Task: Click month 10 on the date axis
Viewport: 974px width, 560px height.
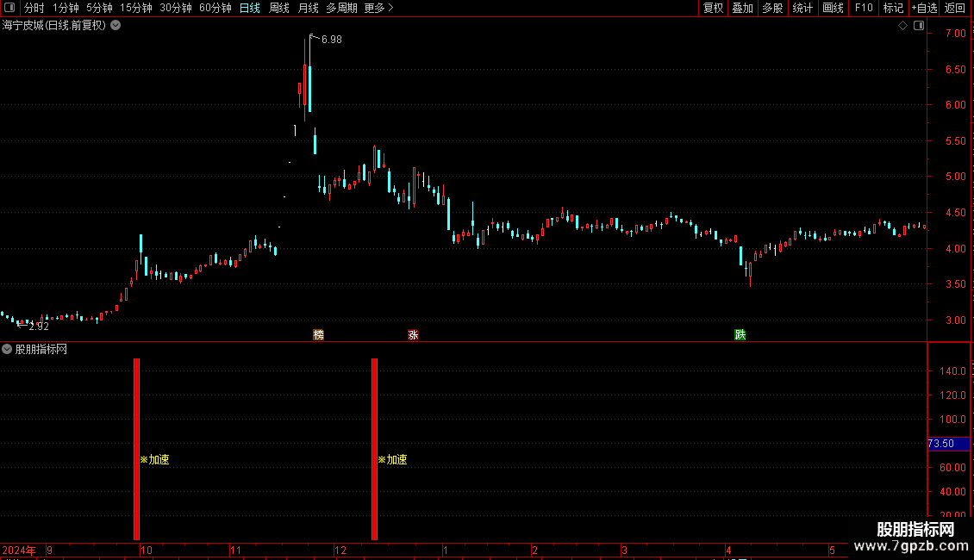Action: [x=147, y=550]
